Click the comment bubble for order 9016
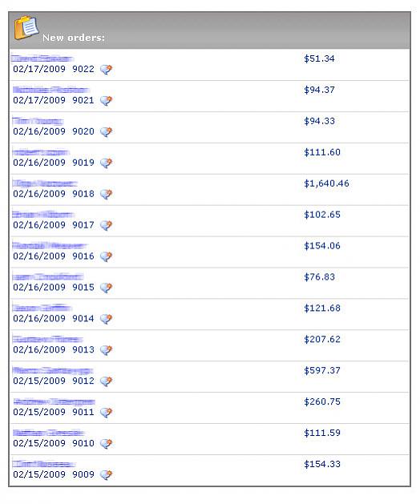Viewport: 420px width, 504px height. [106, 256]
